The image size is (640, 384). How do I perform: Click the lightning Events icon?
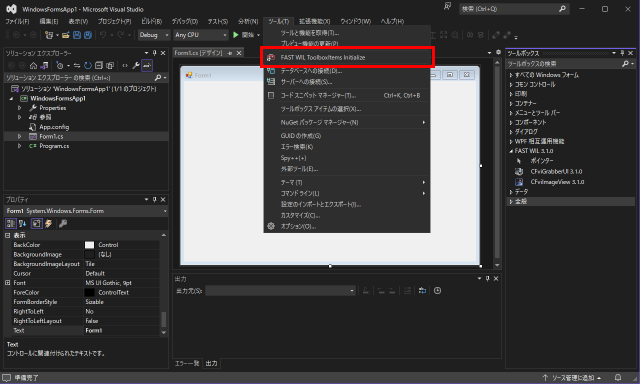(x=49, y=224)
